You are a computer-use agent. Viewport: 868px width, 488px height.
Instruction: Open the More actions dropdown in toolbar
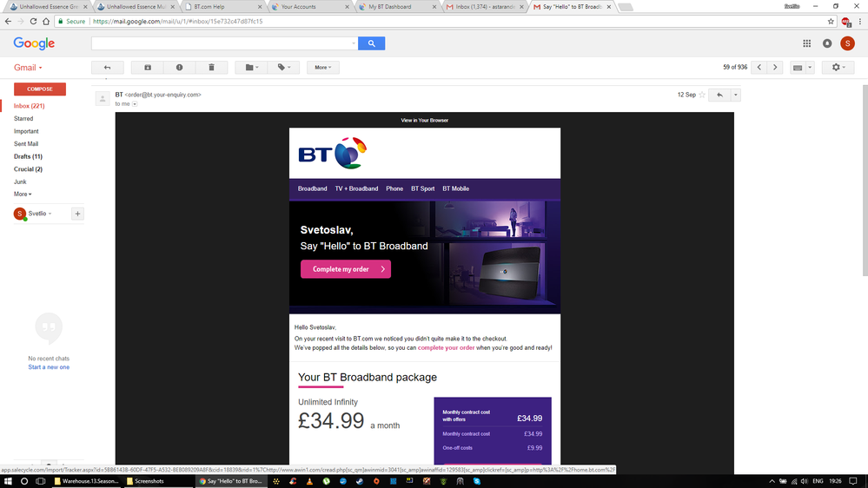(322, 68)
